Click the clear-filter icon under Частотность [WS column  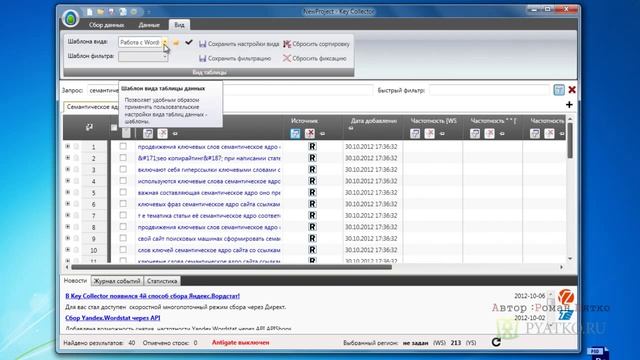[429, 133]
